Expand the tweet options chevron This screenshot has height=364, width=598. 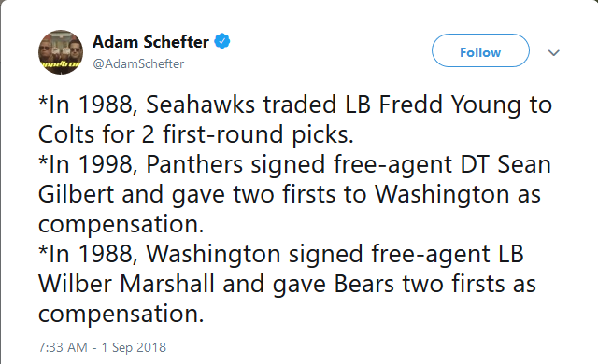point(554,53)
